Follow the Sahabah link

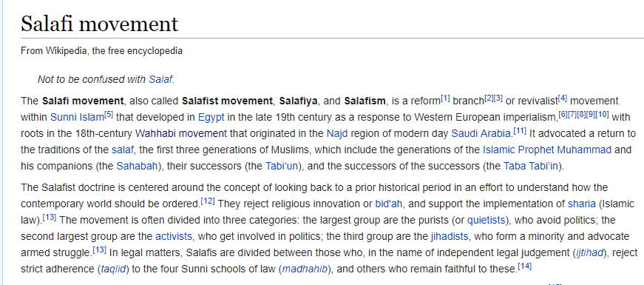[x=137, y=166]
